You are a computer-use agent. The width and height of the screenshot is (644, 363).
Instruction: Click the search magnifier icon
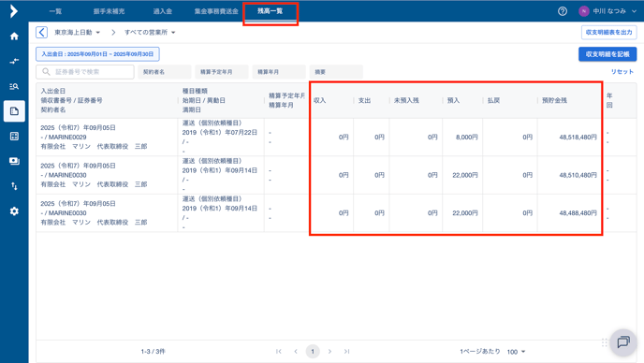(x=46, y=72)
